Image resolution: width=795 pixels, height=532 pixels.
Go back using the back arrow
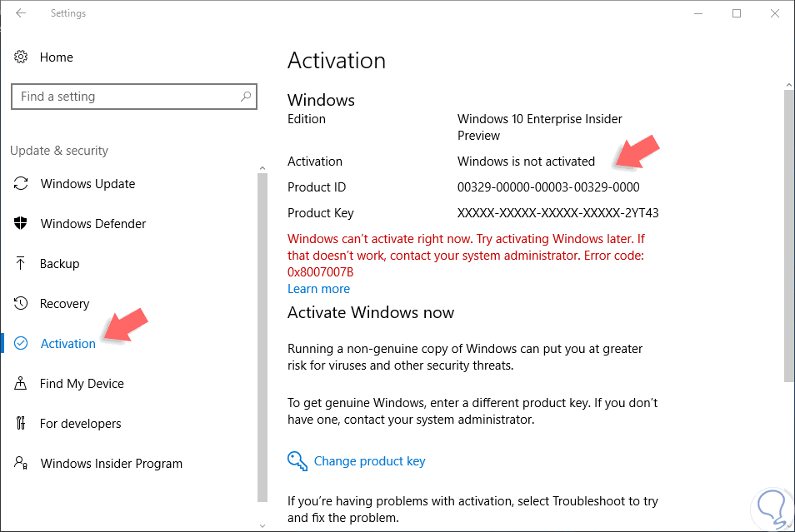[x=21, y=13]
